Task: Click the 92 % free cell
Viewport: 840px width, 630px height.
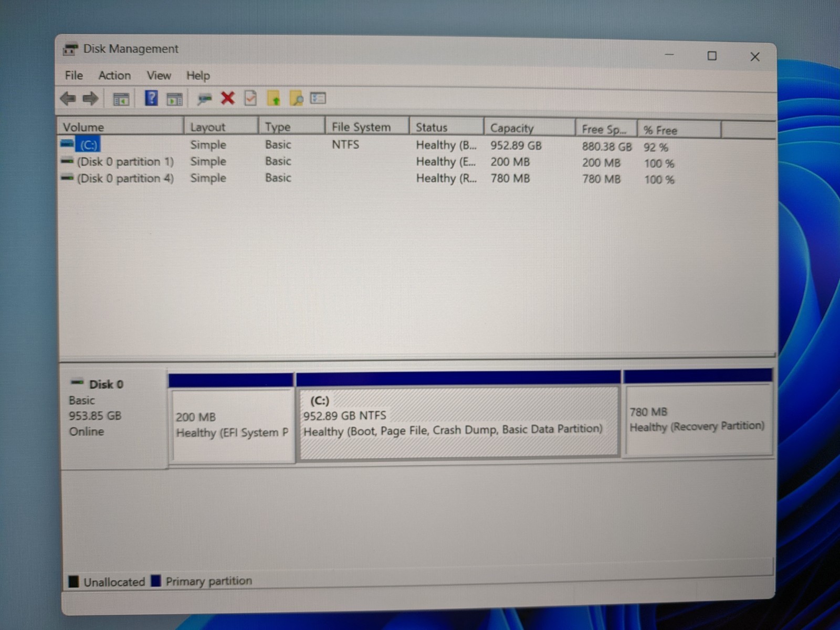Action: tap(656, 148)
